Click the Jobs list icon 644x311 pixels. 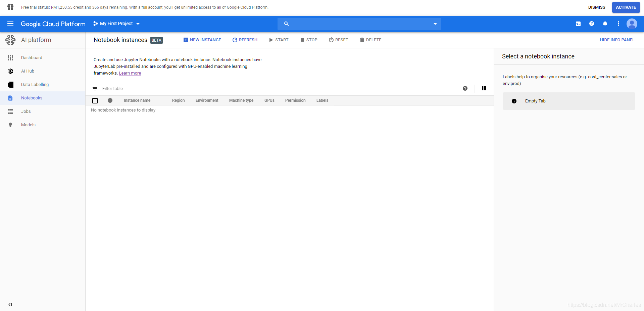coord(10,112)
